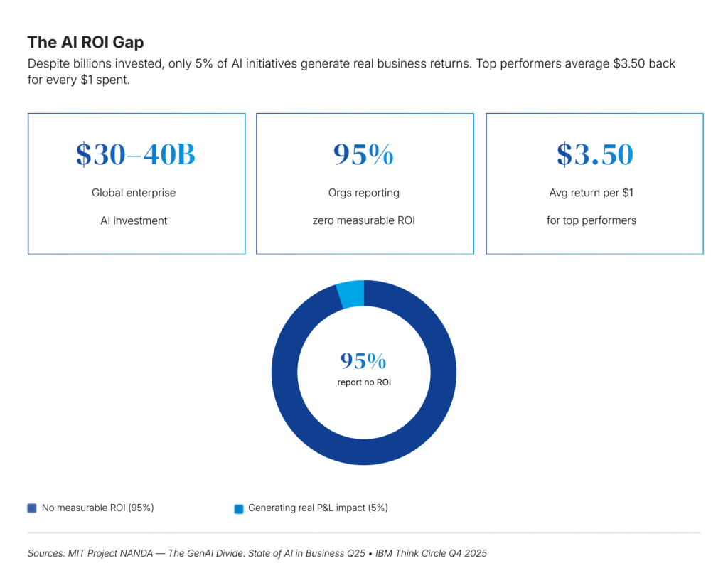Click the subtitle paragraph under the title
The image size is (728, 578).
[x=351, y=70]
